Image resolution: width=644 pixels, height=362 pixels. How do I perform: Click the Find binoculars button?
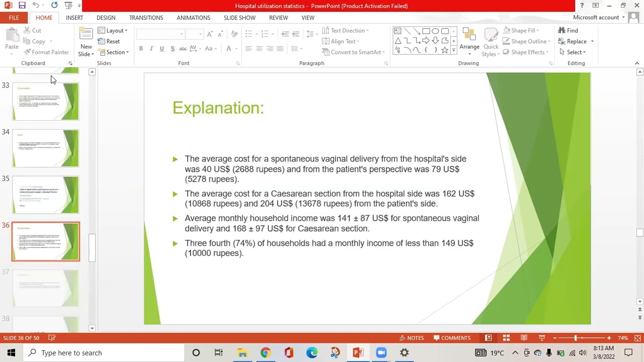pos(568,31)
